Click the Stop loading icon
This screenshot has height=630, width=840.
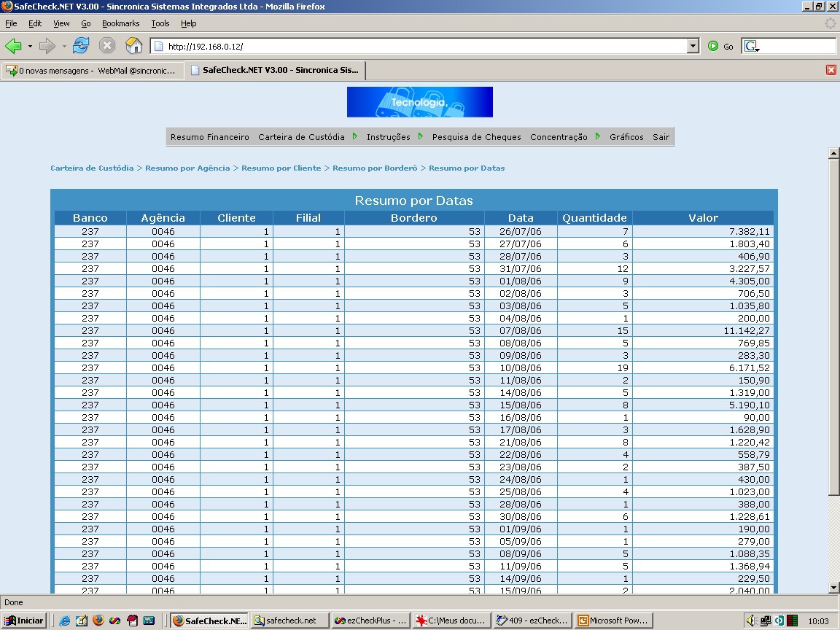[x=107, y=46]
